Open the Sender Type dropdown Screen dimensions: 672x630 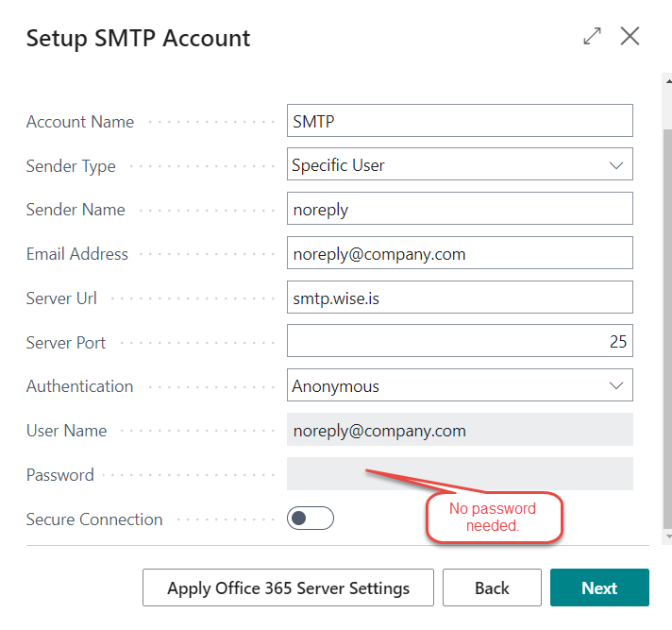(460, 164)
